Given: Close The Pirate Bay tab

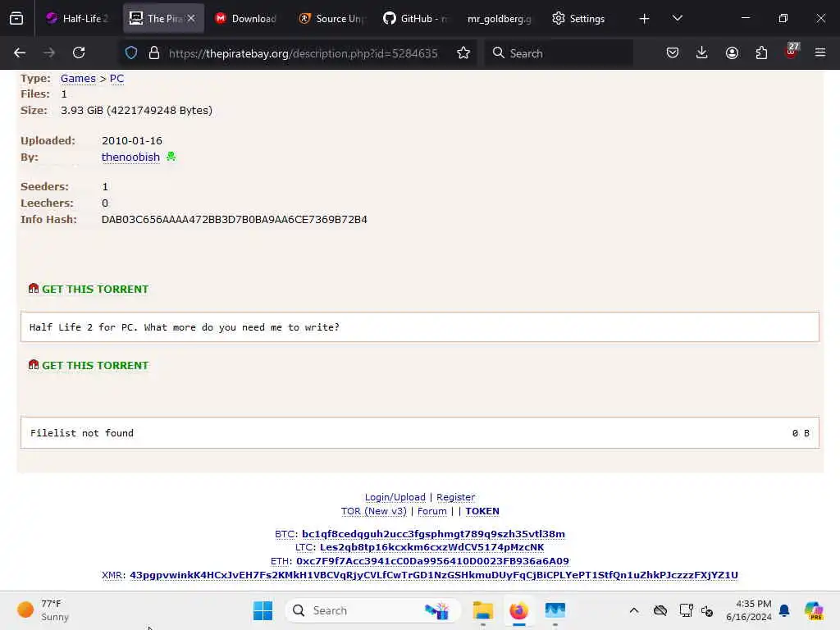Looking at the screenshot, I should click(191, 18).
